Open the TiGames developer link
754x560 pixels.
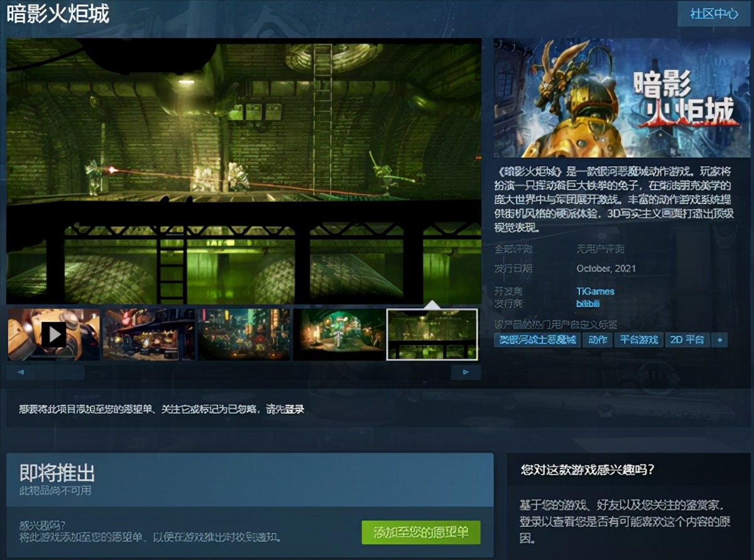(596, 291)
